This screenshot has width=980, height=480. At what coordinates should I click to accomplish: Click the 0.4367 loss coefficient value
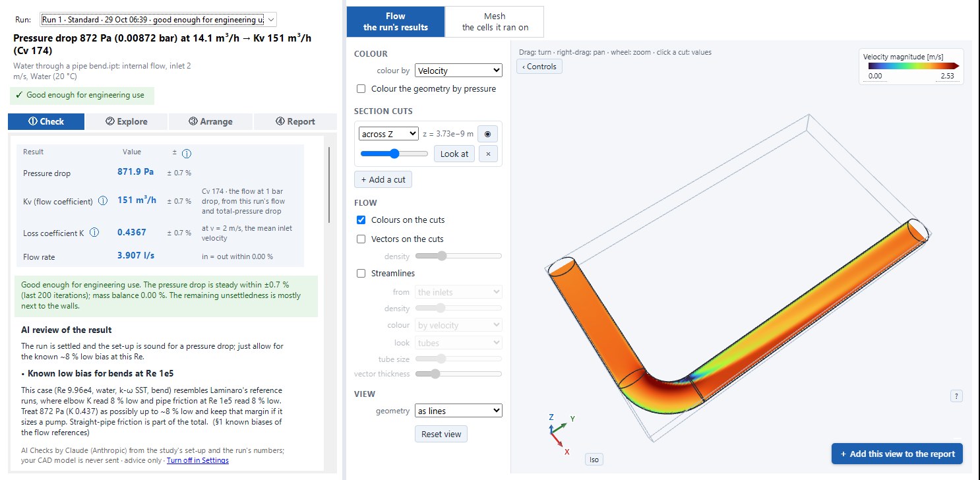(132, 232)
